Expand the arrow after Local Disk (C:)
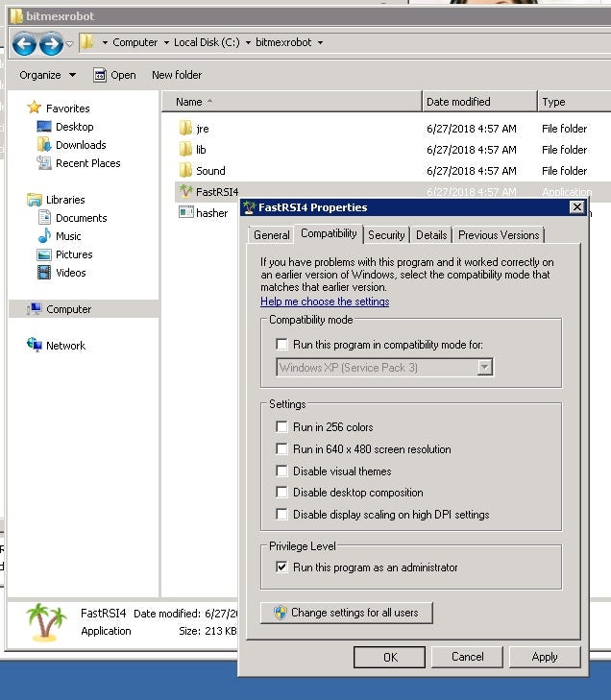The image size is (611, 700). click(248, 42)
